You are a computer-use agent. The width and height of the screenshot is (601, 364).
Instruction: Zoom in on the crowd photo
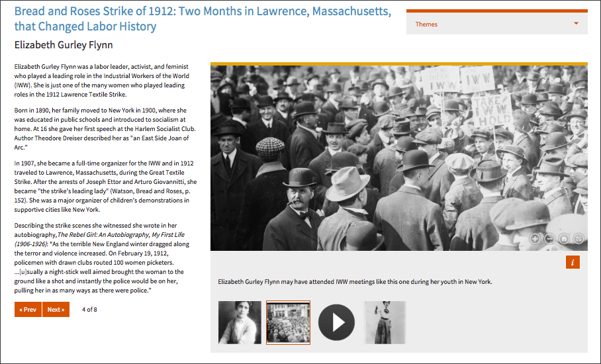click(535, 239)
